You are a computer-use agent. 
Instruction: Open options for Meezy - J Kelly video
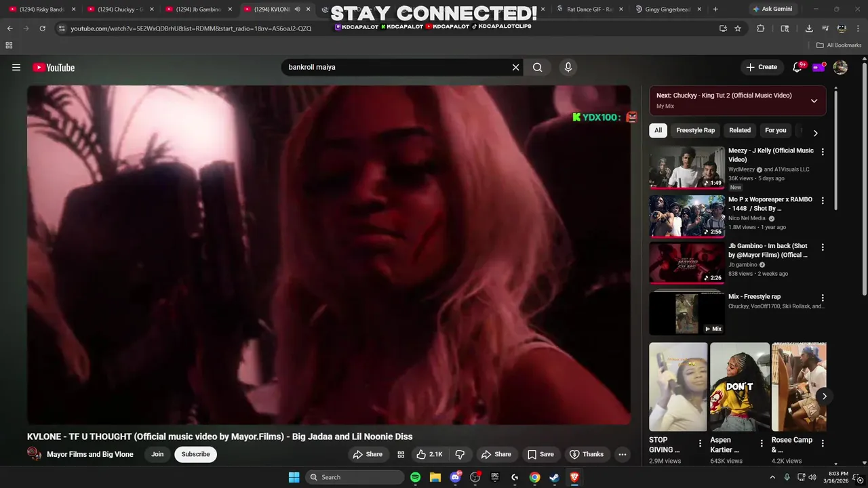pos(823,152)
